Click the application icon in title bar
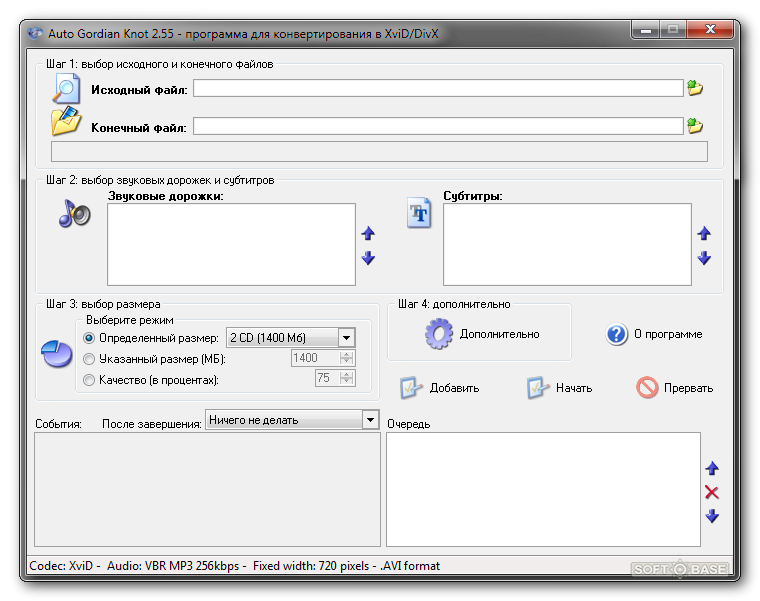Screen dimensions: 760x601 pyautogui.click(x=35, y=33)
